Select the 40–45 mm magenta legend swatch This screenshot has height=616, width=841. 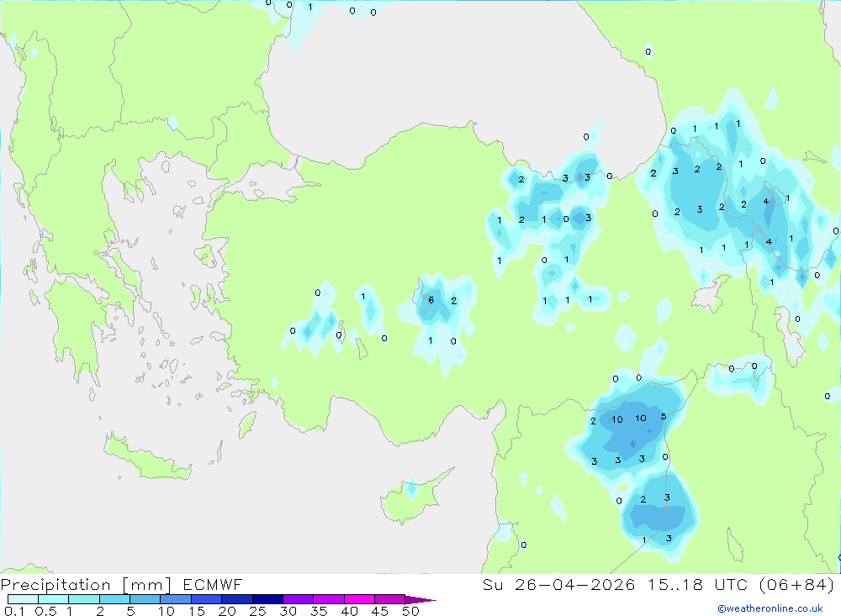[x=359, y=599]
